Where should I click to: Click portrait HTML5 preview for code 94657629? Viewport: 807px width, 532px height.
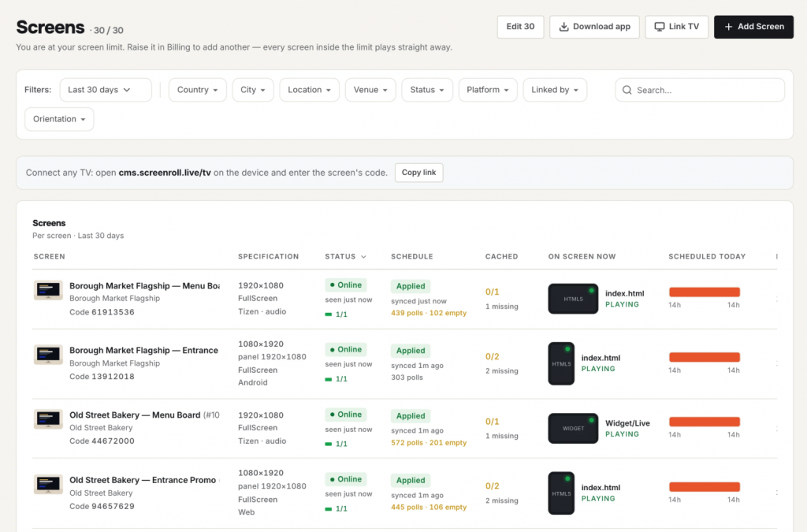[x=561, y=493]
